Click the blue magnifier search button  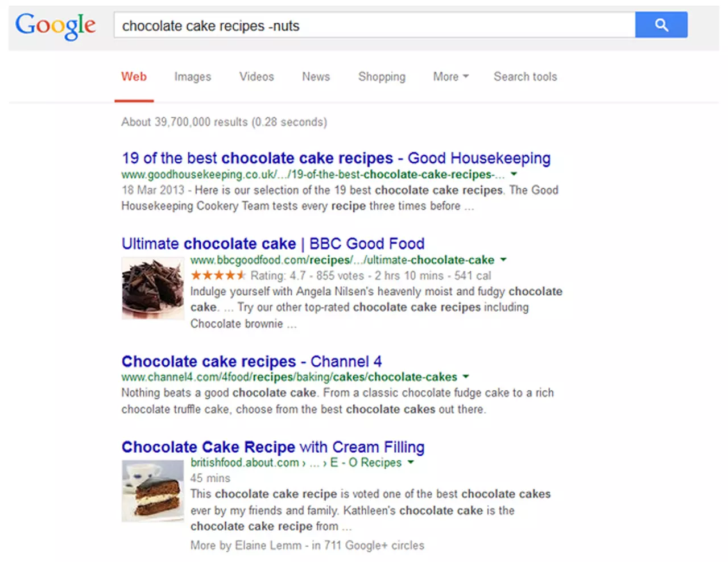click(661, 25)
